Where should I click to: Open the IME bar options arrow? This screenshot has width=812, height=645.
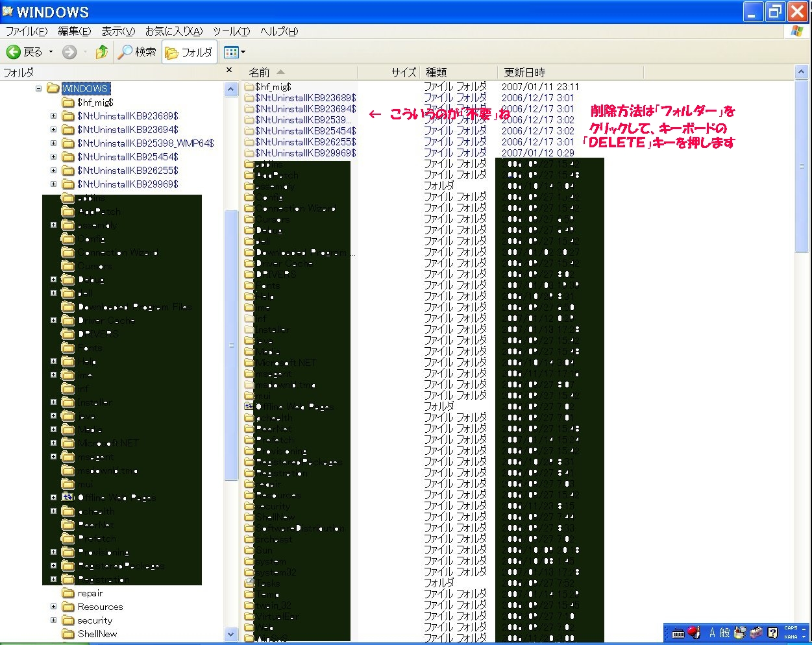(x=804, y=637)
